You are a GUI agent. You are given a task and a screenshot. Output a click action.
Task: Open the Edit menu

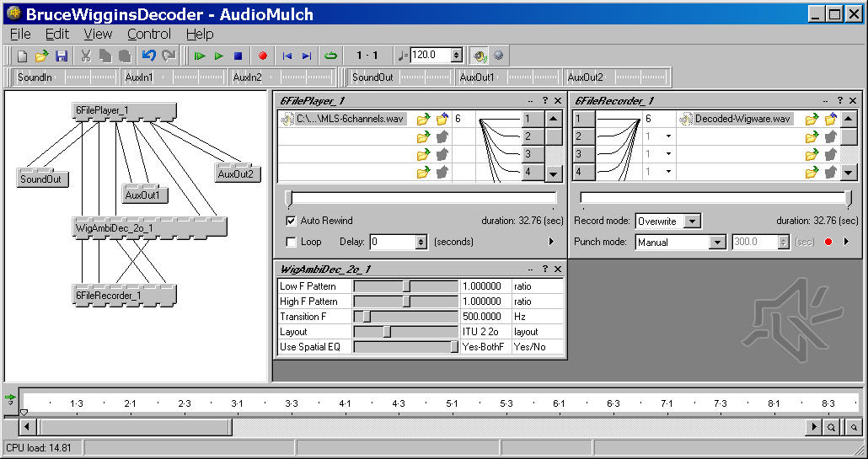[x=57, y=35]
